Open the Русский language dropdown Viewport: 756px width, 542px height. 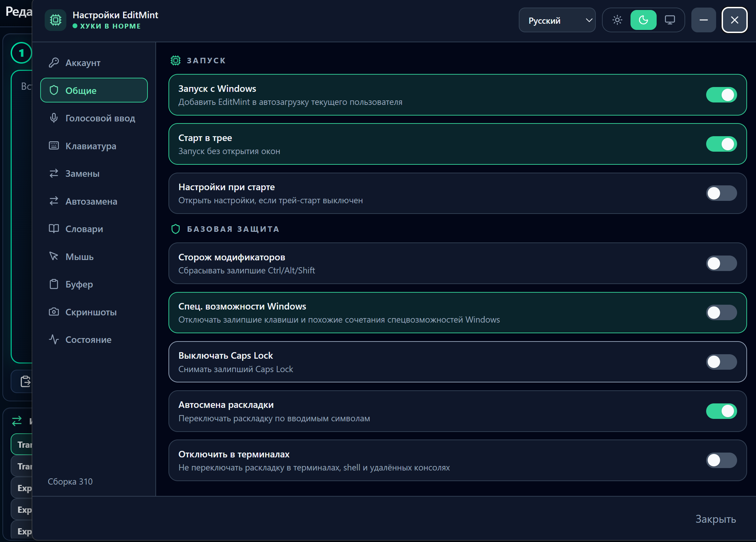(x=557, y=20)
